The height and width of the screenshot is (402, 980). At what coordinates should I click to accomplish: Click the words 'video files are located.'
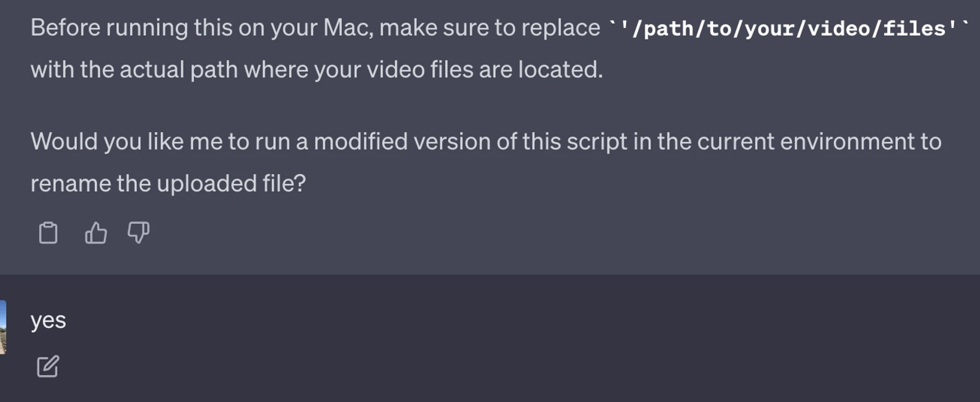[485, 70]
